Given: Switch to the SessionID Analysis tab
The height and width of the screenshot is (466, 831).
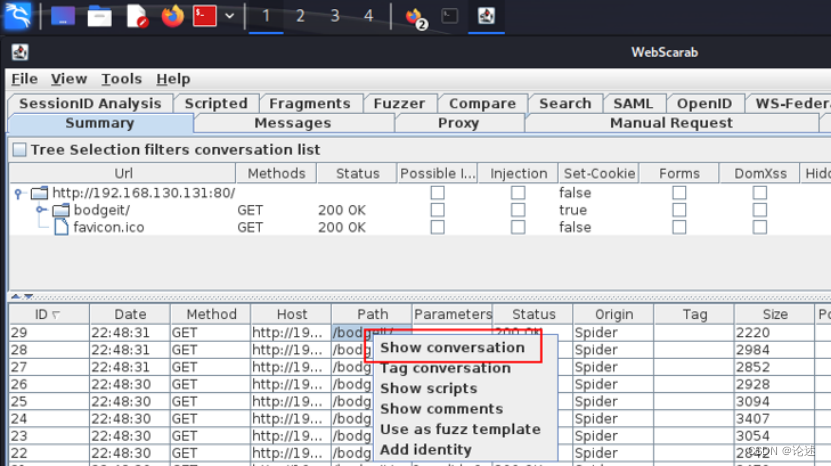Looking at the screenshot, I should pos(90,103).
